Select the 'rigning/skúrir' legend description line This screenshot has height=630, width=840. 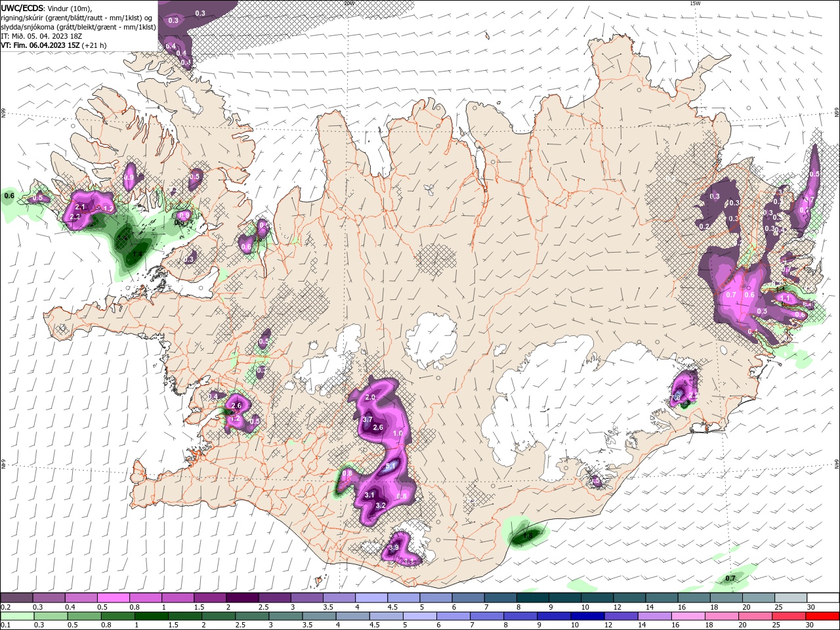(x=77, y=17)
